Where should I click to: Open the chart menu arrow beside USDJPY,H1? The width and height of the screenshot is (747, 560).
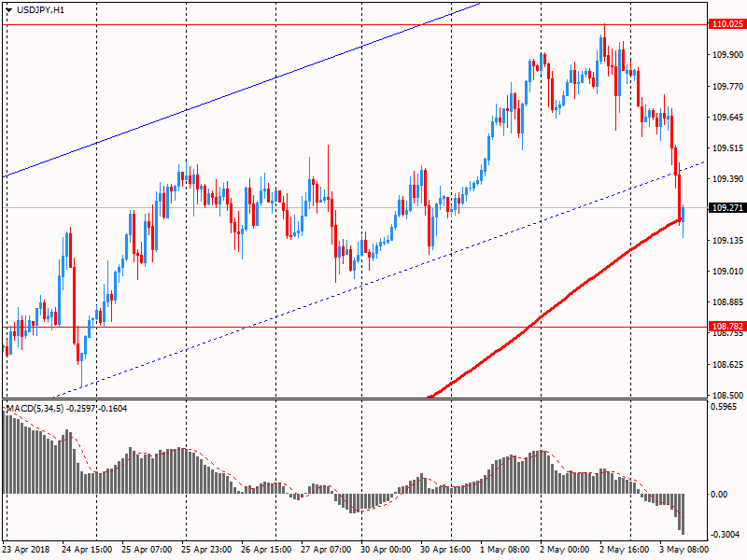click(8, 10)
